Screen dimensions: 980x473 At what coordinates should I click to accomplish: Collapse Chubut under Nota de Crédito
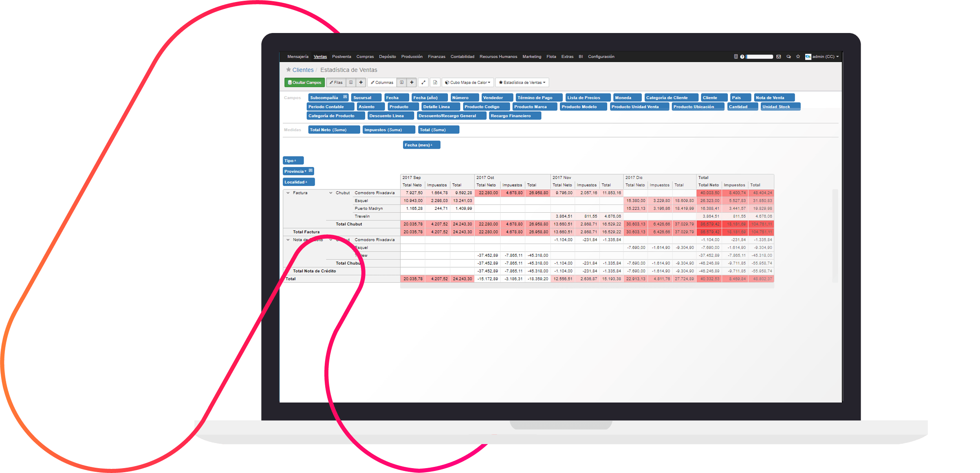331,240
